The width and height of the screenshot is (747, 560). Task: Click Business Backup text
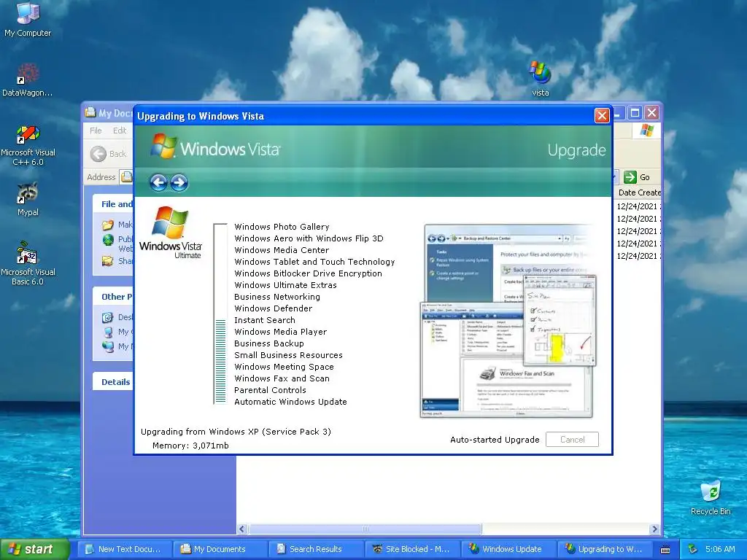click(x=269, y=343)
